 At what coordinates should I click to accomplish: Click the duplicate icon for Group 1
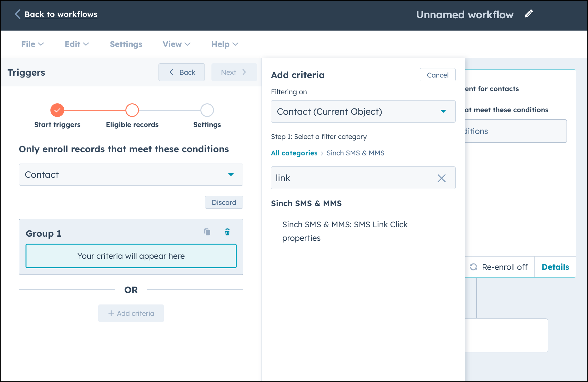click(207, 232)
